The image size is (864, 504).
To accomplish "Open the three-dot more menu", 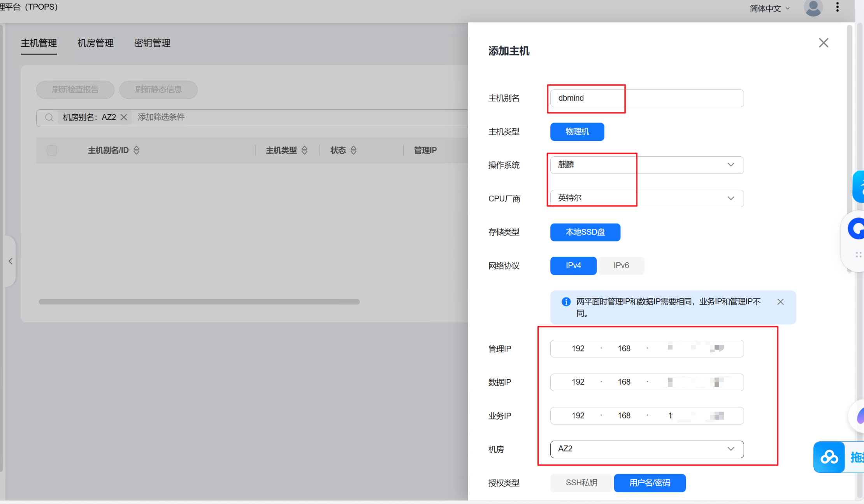I will tap(837, 7).
